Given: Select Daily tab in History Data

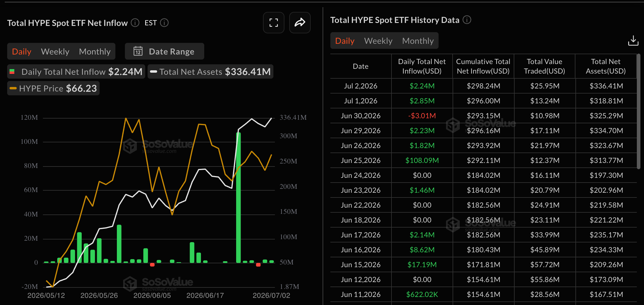Looking at the screenshot, I should pyautogui.click(x=345, y=41).
